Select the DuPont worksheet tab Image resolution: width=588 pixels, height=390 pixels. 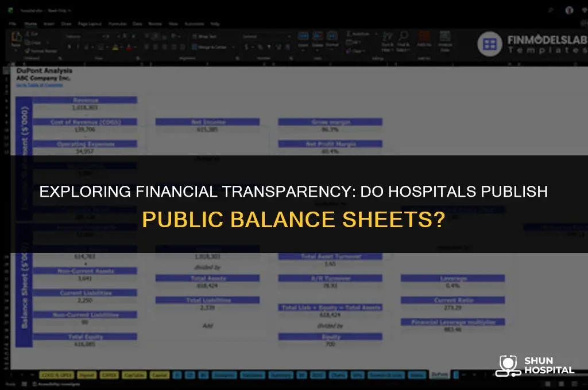[x=439, y=375]
